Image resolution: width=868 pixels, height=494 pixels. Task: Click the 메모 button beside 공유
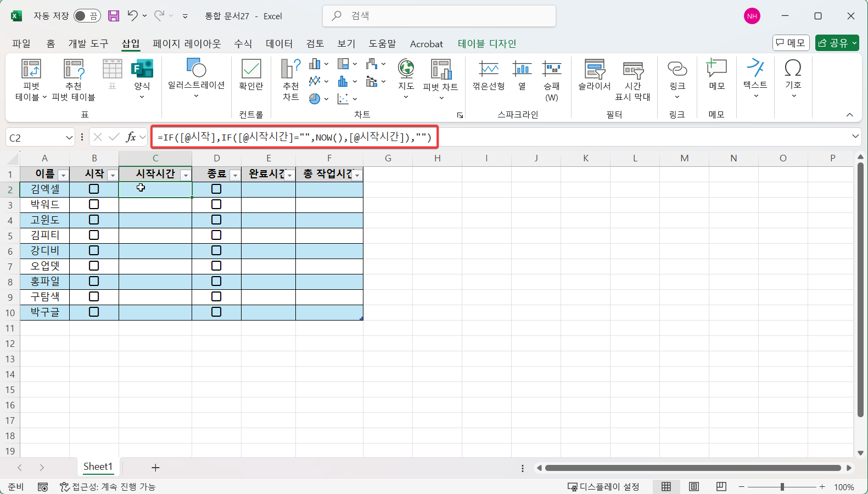[x=791, y=43]
